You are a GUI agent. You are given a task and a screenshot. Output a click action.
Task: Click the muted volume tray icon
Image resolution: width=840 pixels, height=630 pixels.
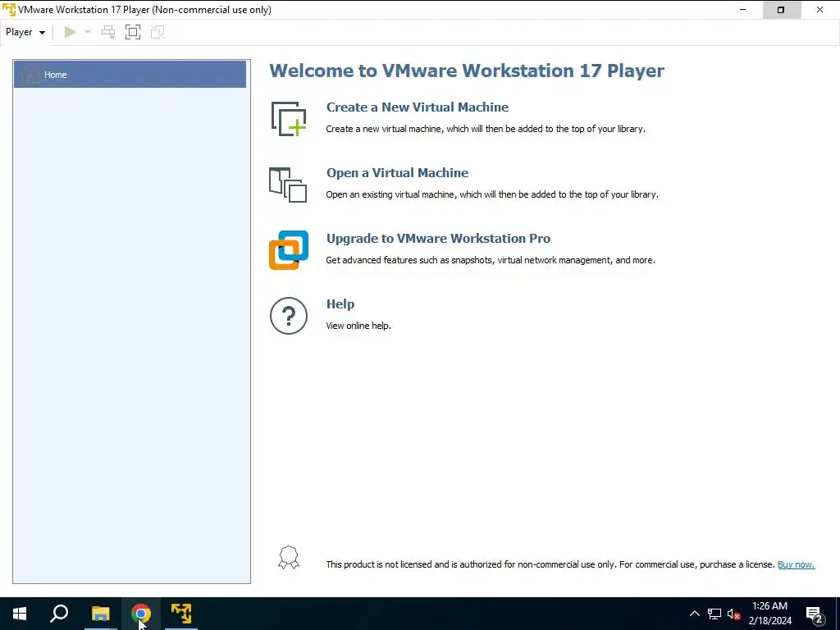(733, 614)
